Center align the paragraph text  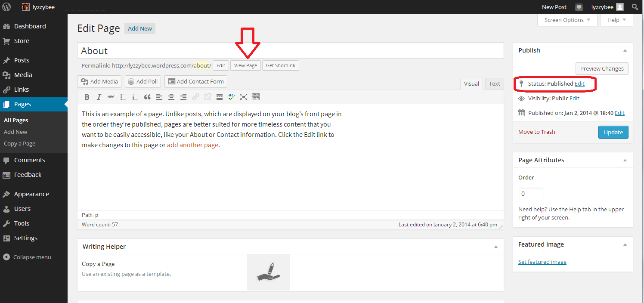coord(171,97)
